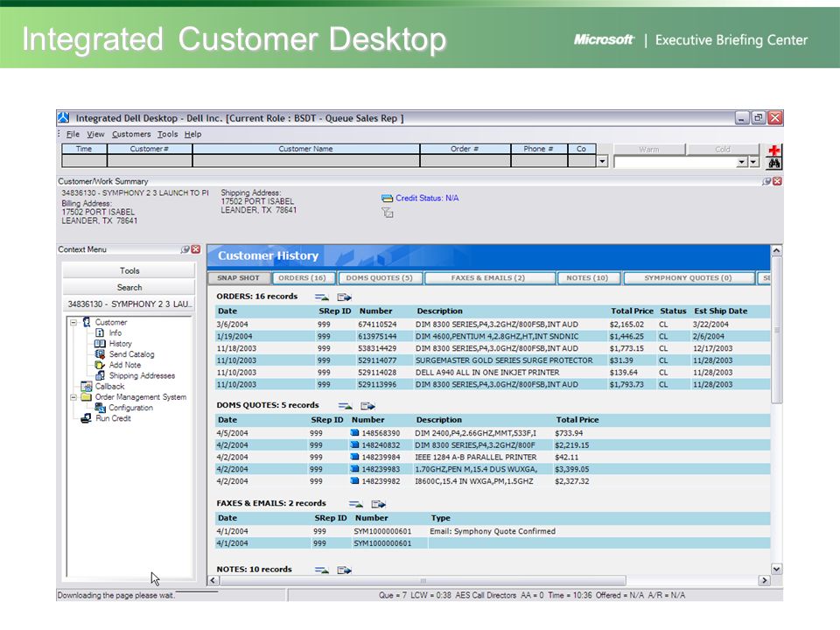Switch to the DOMS QUOTES (5) tab
This screenshot has height=630, width=840.
coord(380,278)
